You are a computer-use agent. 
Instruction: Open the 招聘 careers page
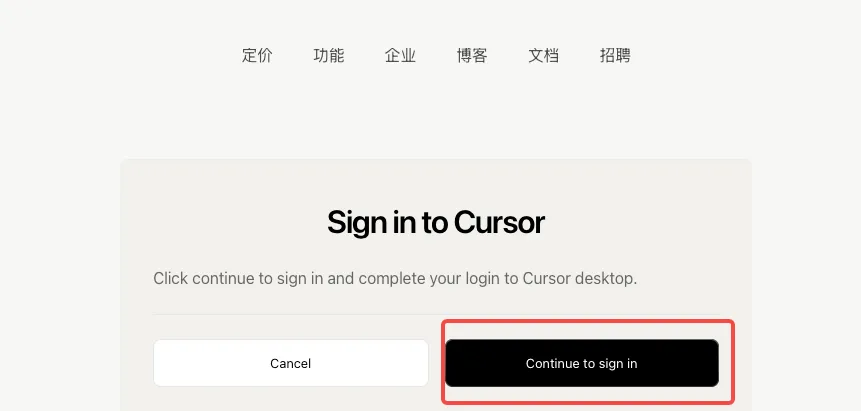[x=615, y=55]
